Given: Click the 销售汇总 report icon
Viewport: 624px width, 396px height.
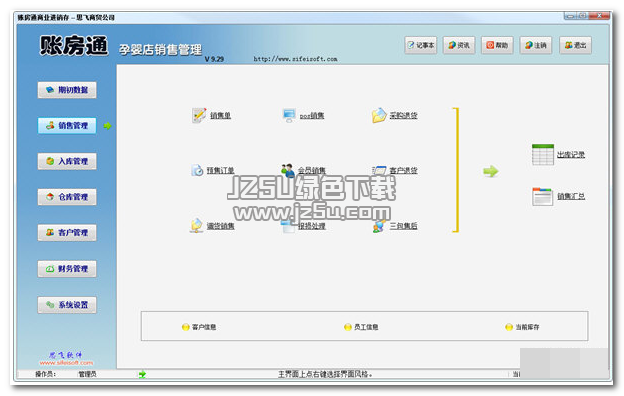Looking at the screenshot, I should click(x=542, y=196).
